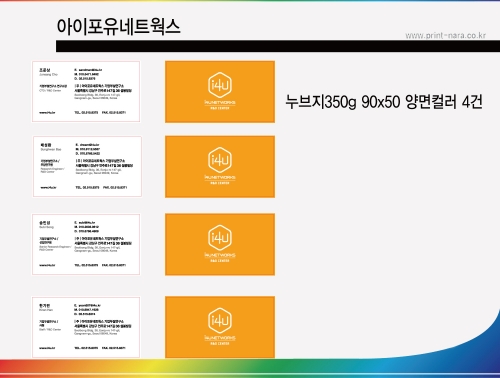The height and width of the screenshot is (378, 500).
Task: Click the i4U hexagon logo on third orange card
Action: (x=220, y=237)
